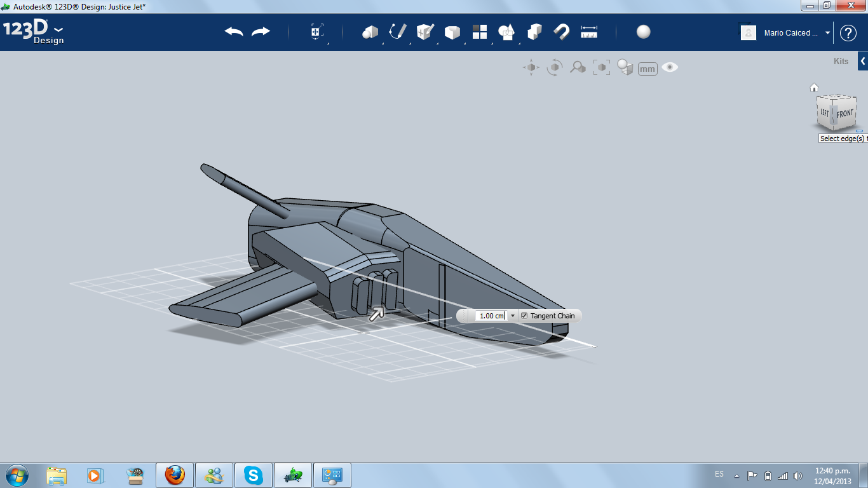Toggle the eye visibility options
The height and width of the screenshot is (488, 868).
(670, 67)
